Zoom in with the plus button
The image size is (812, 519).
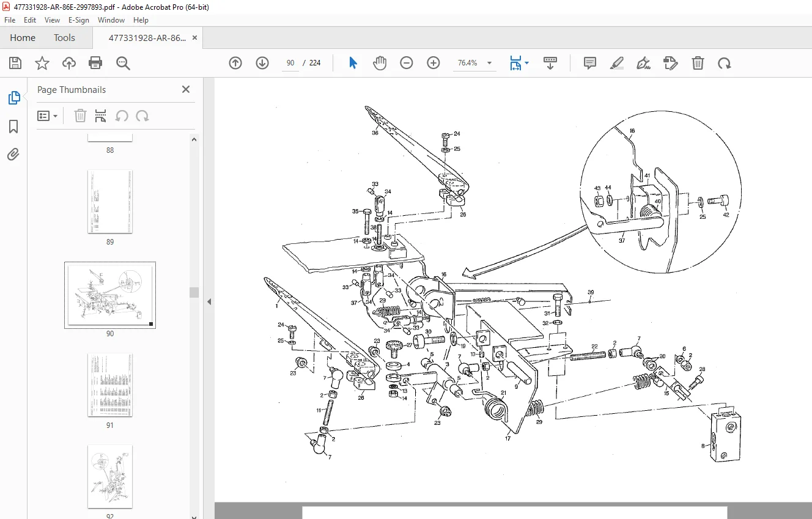click(x=434, y=63)
